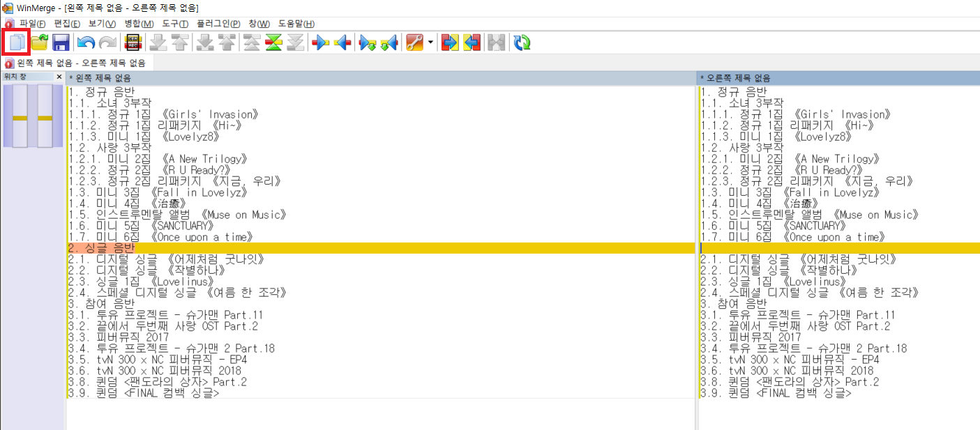Click the Copy to Right icon

click(320, 43)
